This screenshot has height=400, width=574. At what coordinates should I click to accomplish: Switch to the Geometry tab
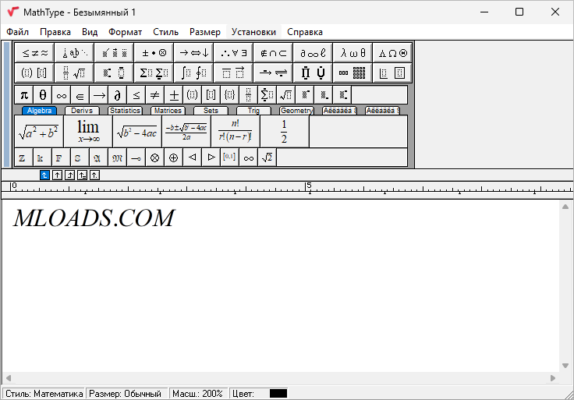[x=296, y=111]
